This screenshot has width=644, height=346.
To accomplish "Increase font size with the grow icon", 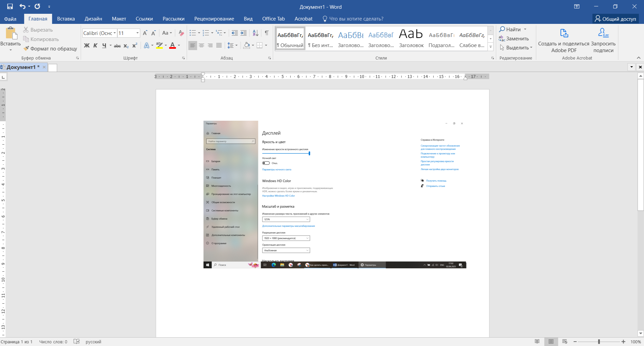I will click(x=145, y=33).
